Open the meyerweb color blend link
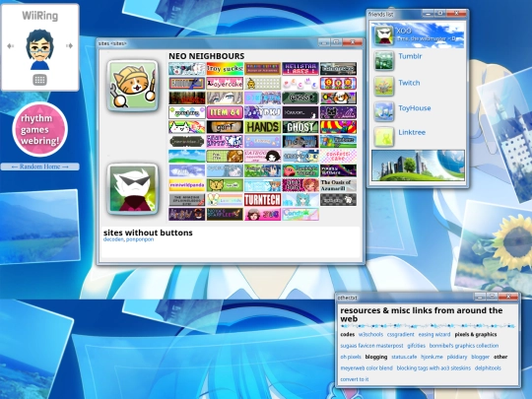The width and height of the screenshot is (532, 399). [366, 368]
